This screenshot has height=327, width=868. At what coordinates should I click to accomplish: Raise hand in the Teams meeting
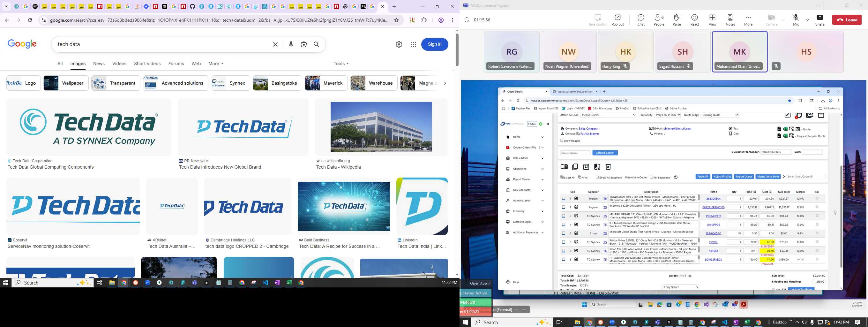(x=677, y=20)
